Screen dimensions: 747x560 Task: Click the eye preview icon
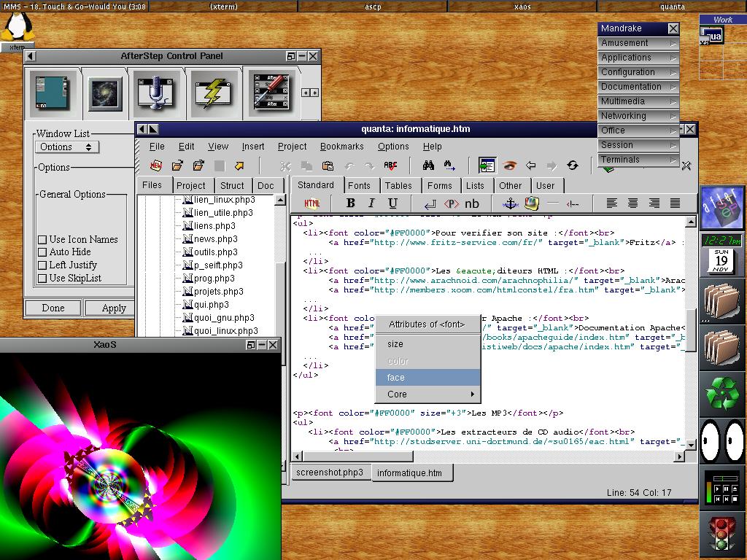pyautogui.click(x=509, y=166)
